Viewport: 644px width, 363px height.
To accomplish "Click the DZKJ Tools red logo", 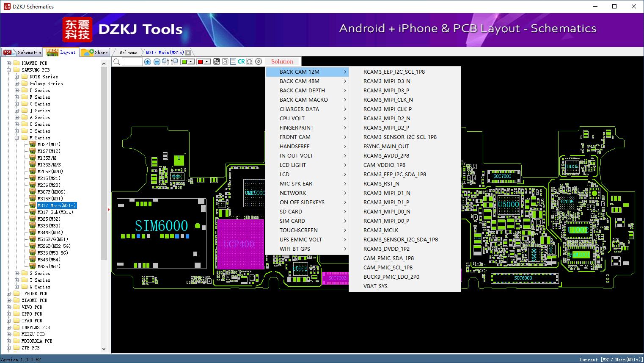I will pyautogui.click(x=77, y=29).
